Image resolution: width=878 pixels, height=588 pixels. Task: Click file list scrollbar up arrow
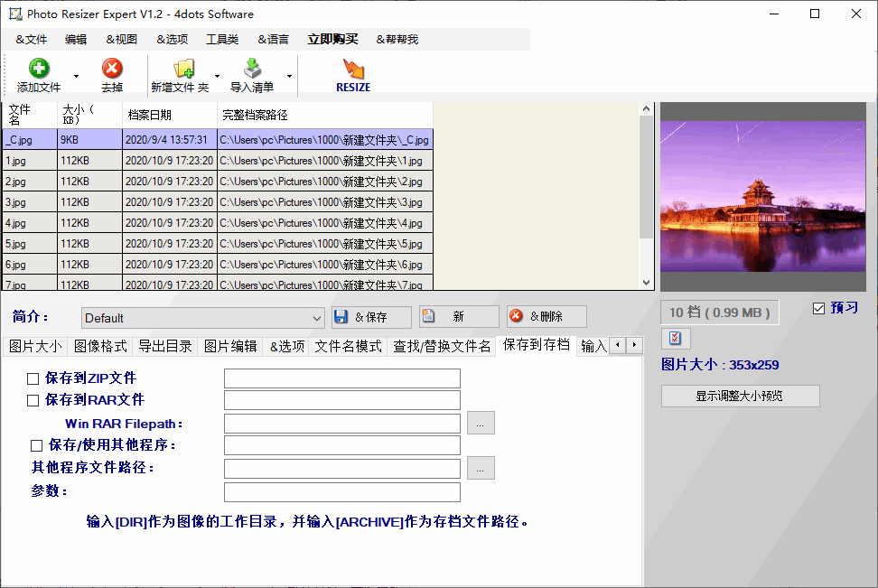[x=646, y=109]
